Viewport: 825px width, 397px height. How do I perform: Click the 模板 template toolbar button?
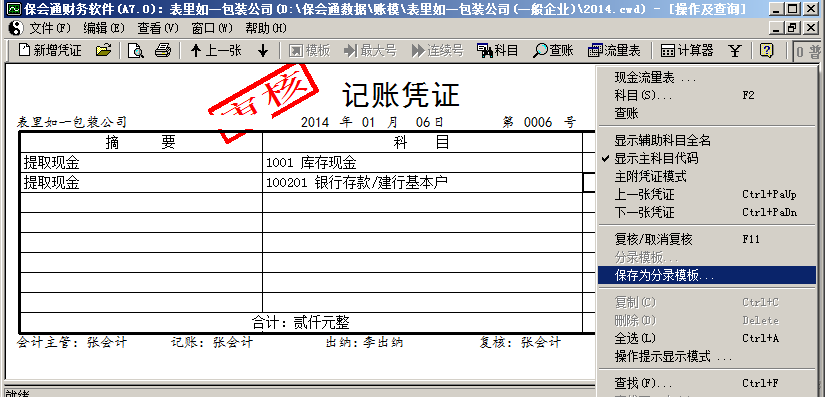(310, 50)
